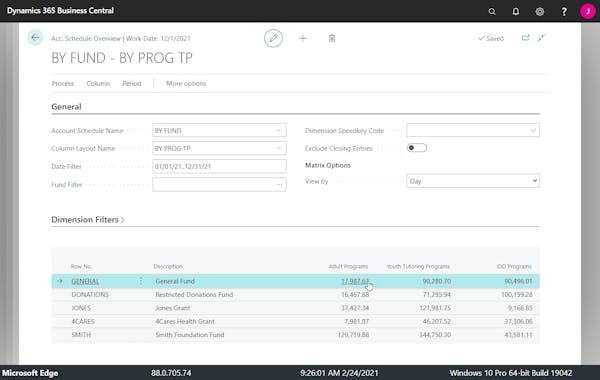Click More options
600x380 pixels.
point(186,83)
